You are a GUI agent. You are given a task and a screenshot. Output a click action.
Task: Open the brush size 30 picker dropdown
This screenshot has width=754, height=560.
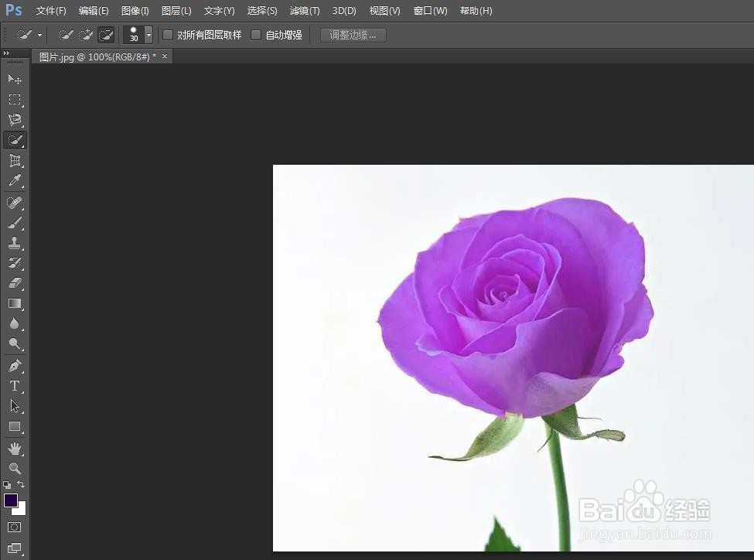(x=148, y=35)
